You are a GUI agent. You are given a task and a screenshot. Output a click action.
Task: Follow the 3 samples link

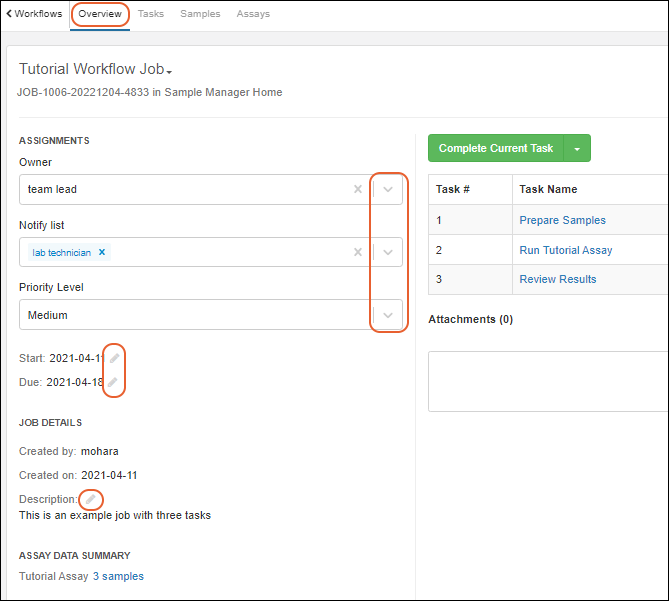pyautogui.click(x=118, y=576)
